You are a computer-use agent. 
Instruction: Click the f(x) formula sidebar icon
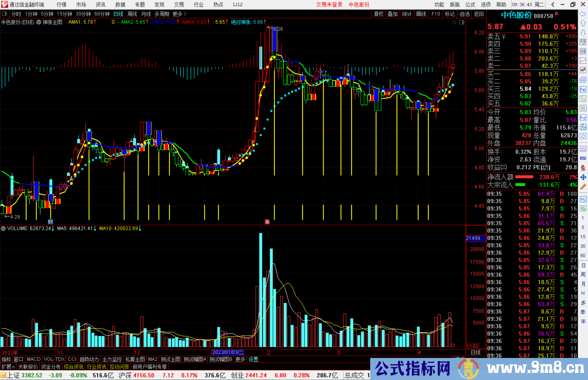pyautogui.click(x=583, y=127)
